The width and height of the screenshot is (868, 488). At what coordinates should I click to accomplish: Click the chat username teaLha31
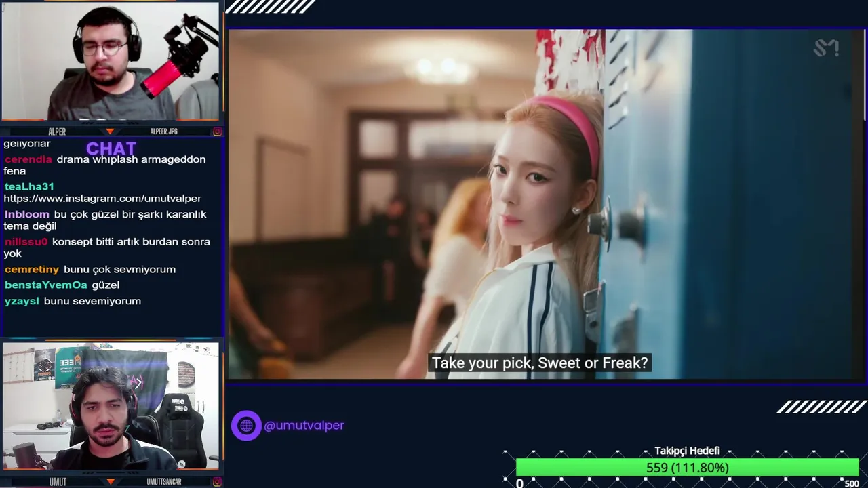29,186
